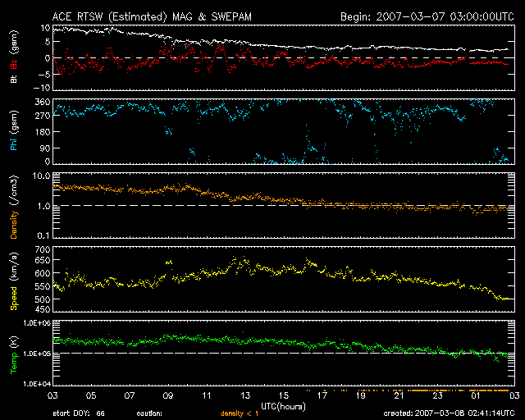This screenshot has height=420, width=525.
Task: Click the 'created: 2007-03-08 02:41:14UTC' timestamp
Action: [x=449, y=413]
